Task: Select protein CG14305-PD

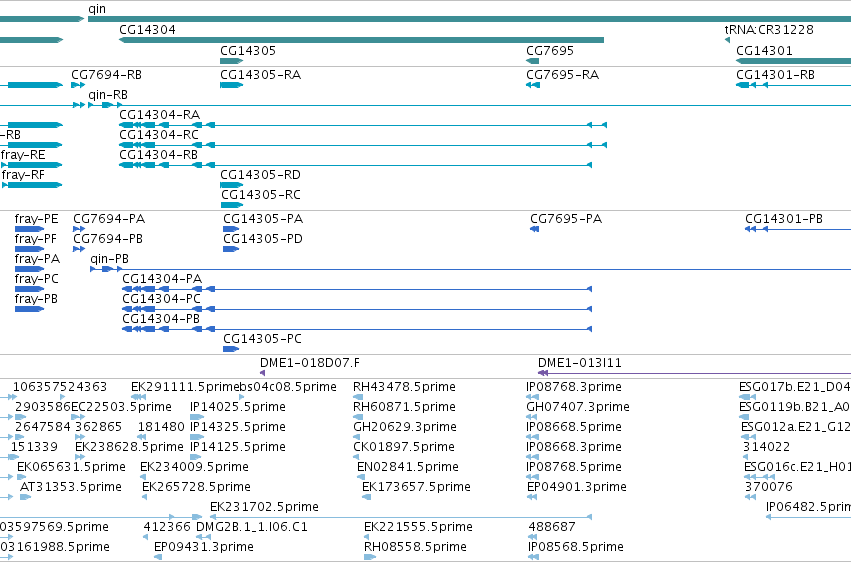Action: 231,249
